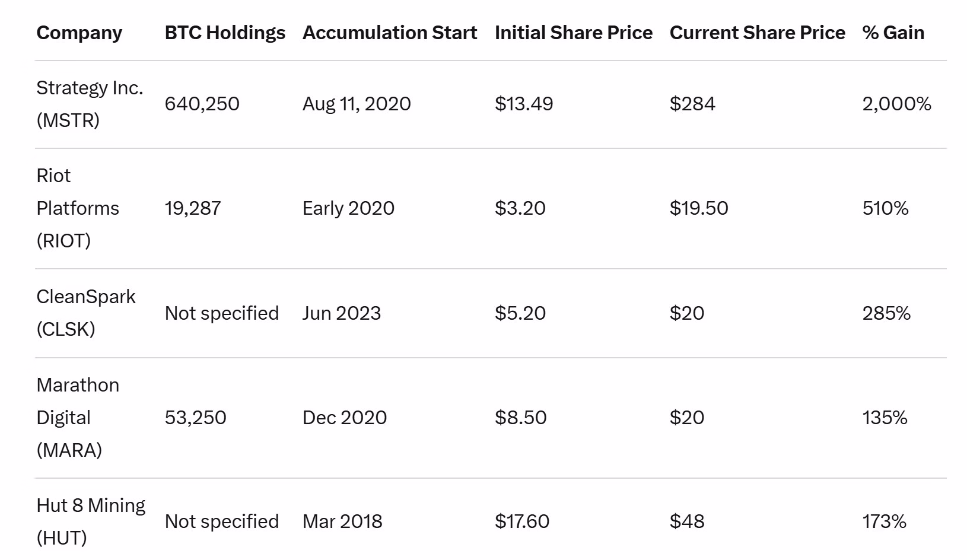Click the BTC Holdings column header
The height and width of the screenshot is (560, 967).
click(x=225, y=33)
